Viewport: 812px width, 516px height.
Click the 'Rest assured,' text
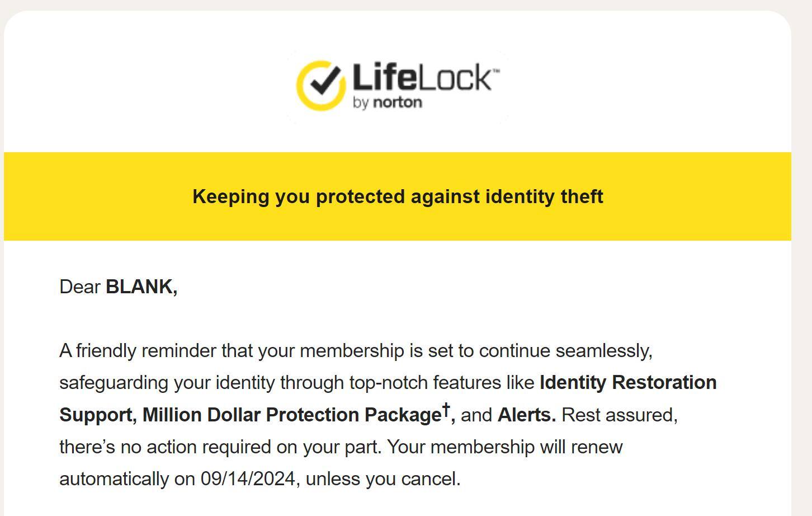619,415
